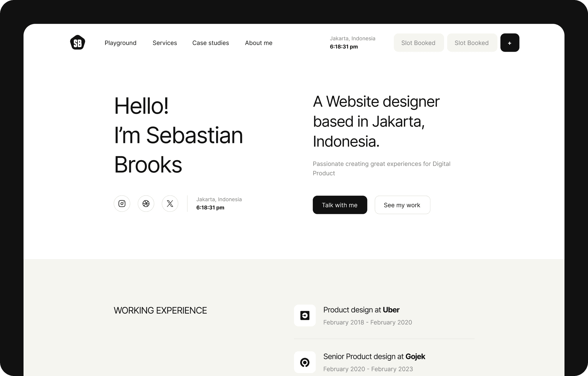Click the plus button in the header

(x=510, y=42)
